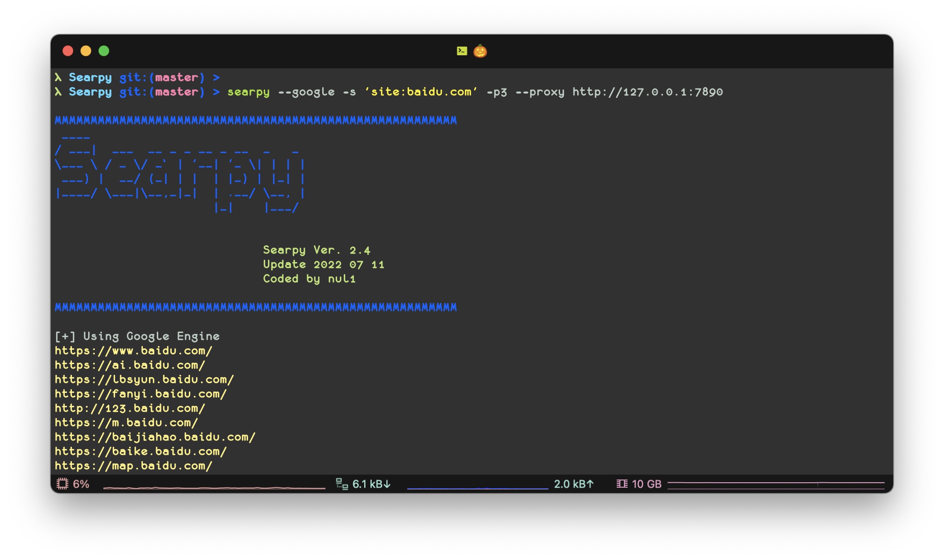Click the green zoom window button

click(x=104, y=51)
